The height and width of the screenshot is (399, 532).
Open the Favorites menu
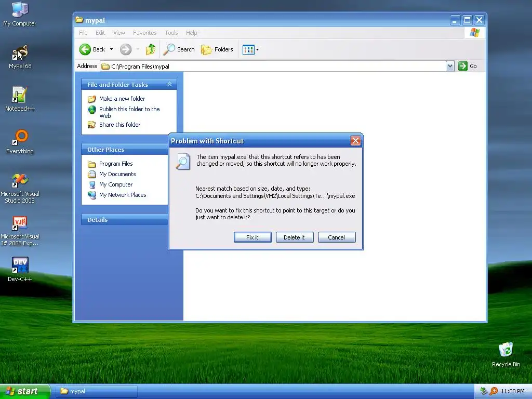[x=145, y=33]
